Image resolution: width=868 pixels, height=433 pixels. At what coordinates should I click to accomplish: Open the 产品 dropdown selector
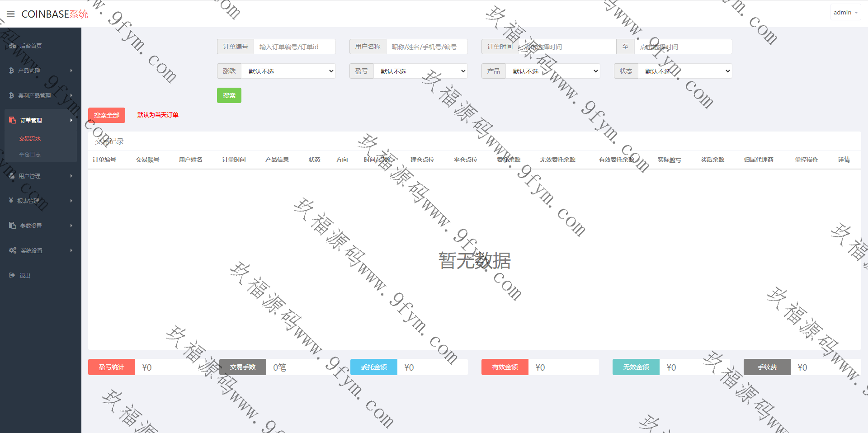(553, 71)
